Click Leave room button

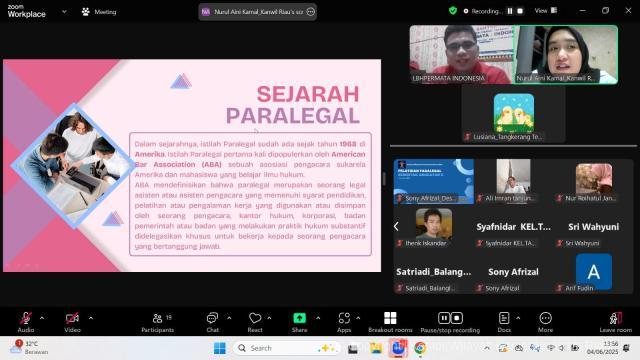tap(616, 322)
